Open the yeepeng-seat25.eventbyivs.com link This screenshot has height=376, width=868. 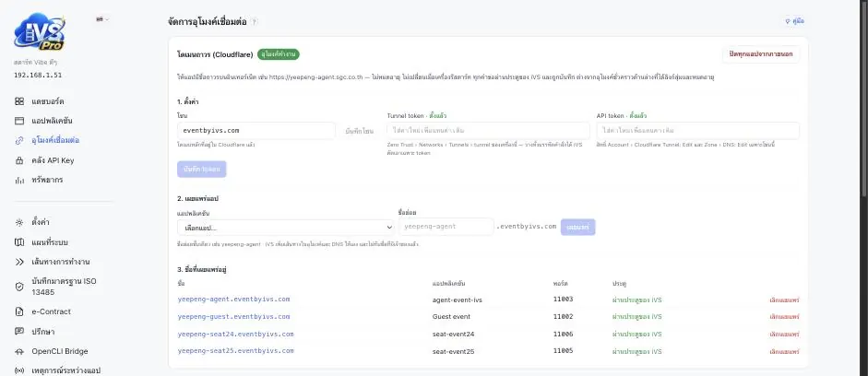click(x=236, y=351)
